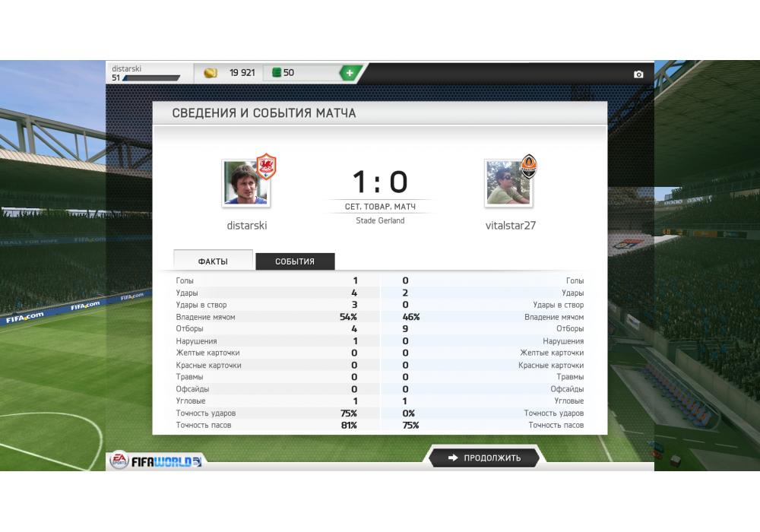Click the distarski username under avatar
The height and width of the screenshot is (532, 760).
pos(247,225)
